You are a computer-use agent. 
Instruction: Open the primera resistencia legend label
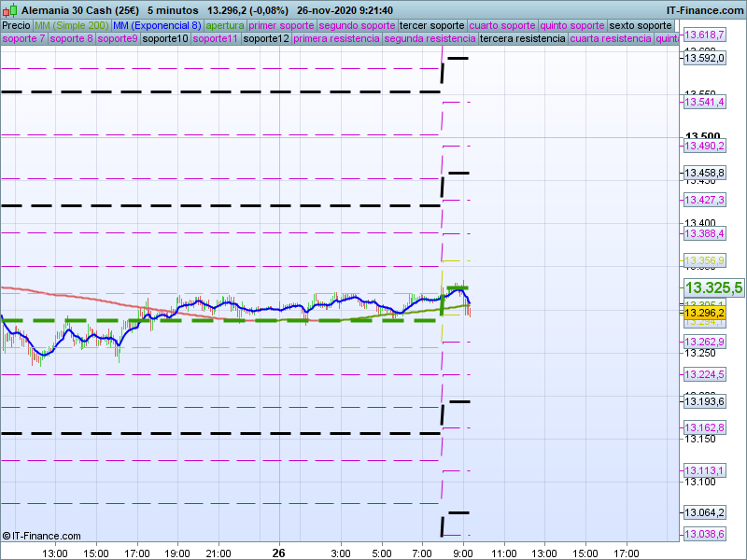(x=335, y=39)
